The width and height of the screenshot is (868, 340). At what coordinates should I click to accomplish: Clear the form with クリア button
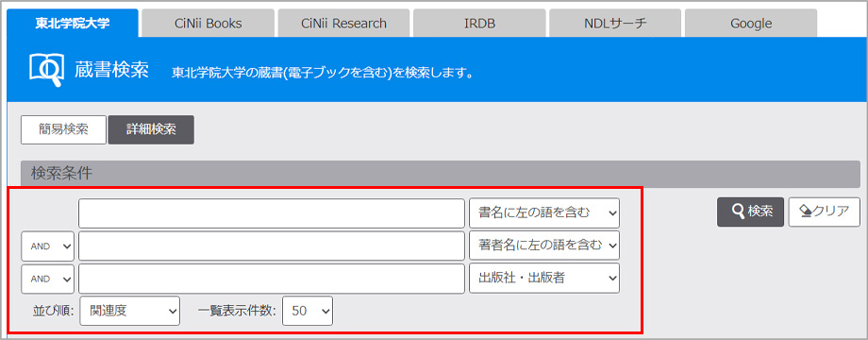(x=825, y=212)
